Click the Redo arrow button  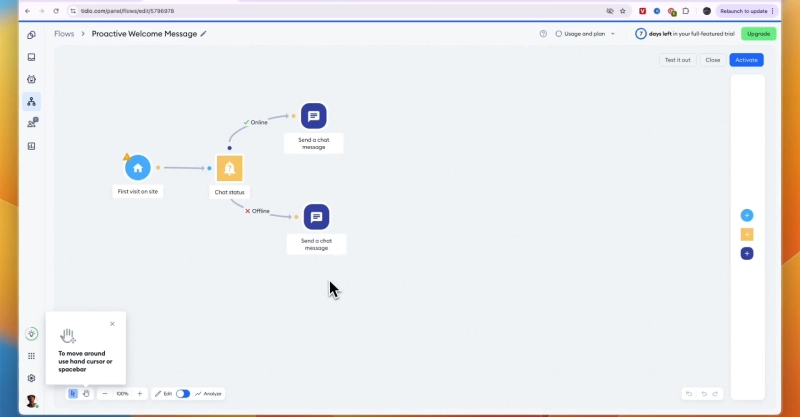click(715, 394)
